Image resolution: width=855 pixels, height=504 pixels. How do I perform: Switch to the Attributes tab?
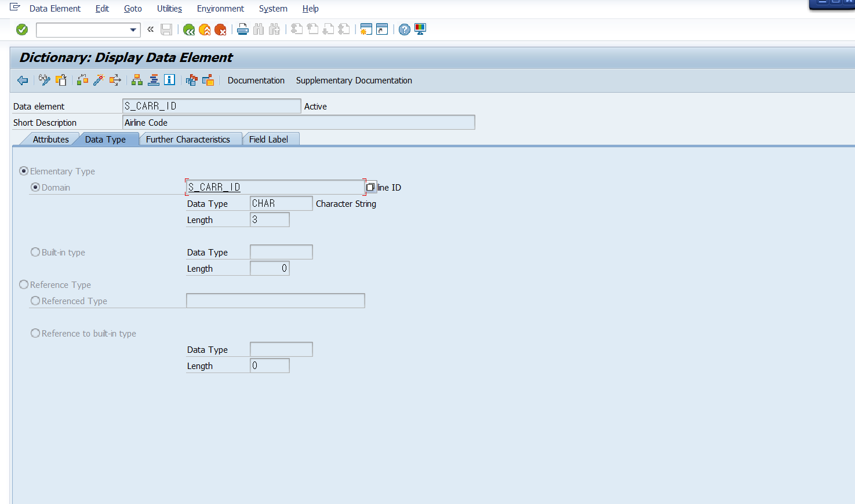(x=50, y=139)
